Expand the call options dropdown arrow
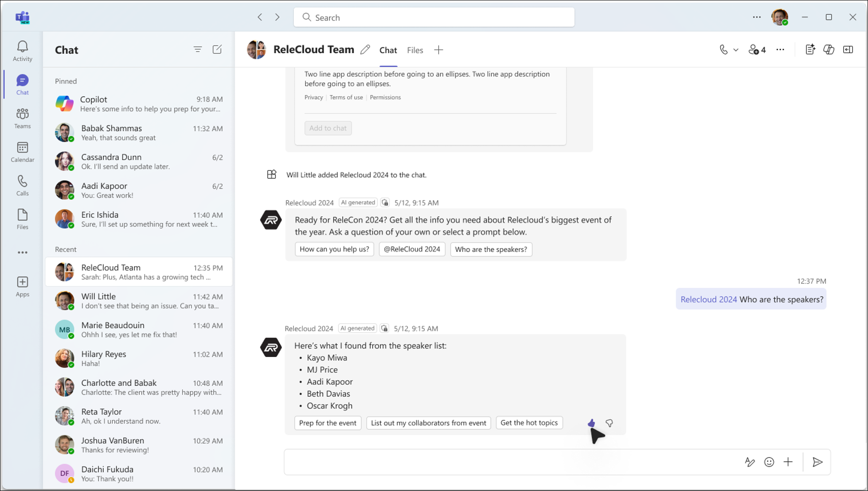The image size is (868, 491). (735, 50)
